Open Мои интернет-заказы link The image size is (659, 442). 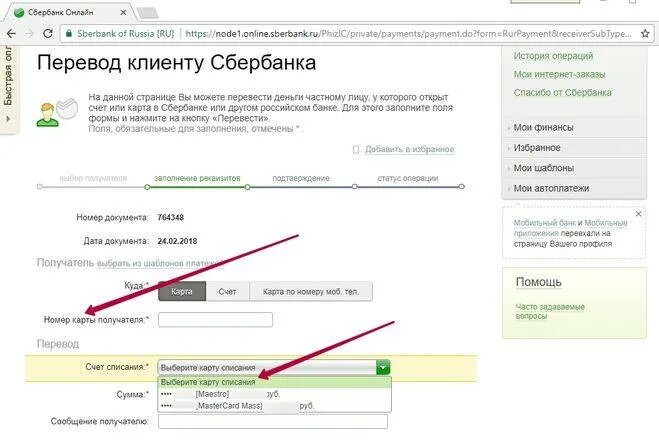559,74
